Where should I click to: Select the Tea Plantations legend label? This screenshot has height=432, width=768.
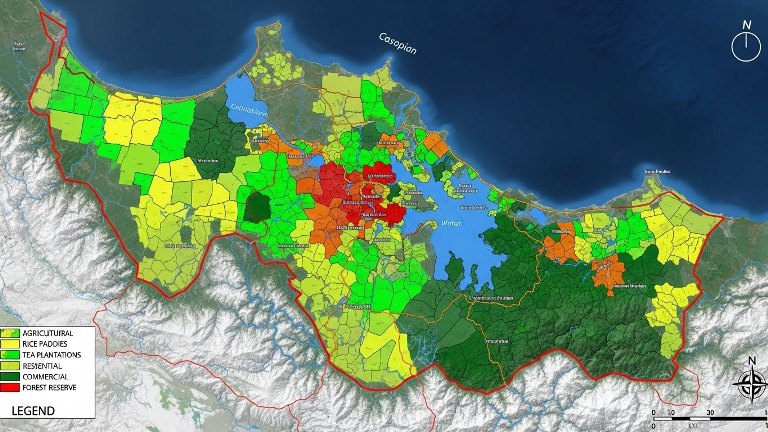click(x=54, y=355)
